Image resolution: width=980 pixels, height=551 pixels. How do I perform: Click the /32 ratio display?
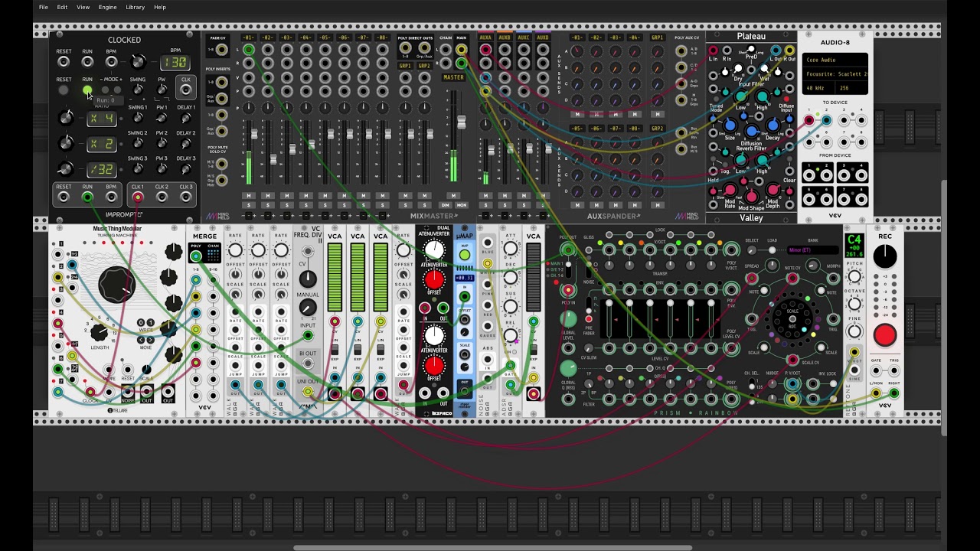[x=101, y=169]
